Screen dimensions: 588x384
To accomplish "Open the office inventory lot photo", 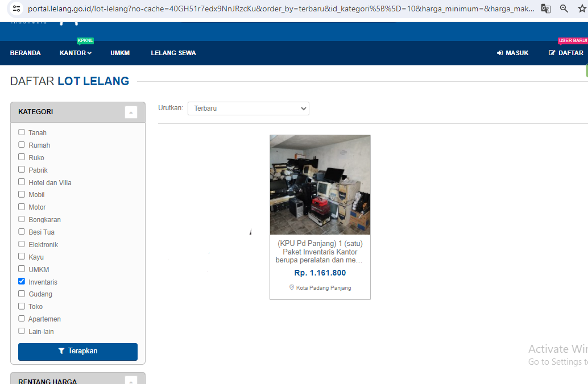I will (x=320, y=185).
